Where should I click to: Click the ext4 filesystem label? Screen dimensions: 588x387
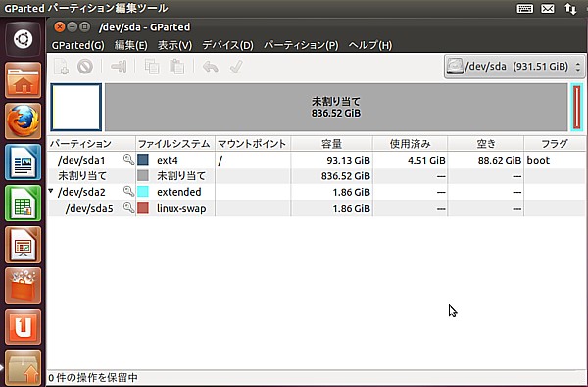tap(168, 161)
